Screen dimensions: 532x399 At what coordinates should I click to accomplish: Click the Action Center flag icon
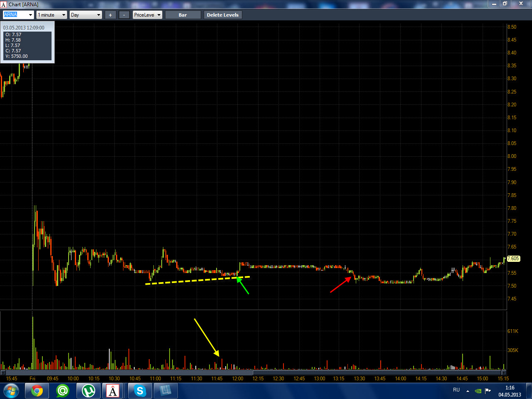coord(488,391)
